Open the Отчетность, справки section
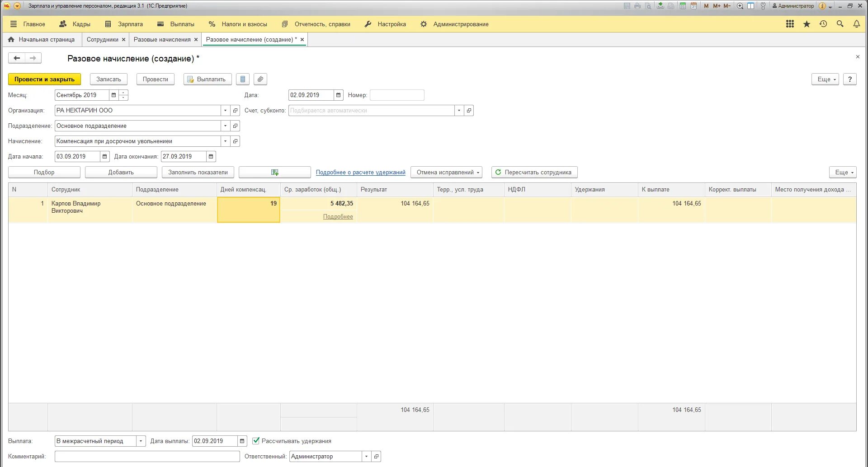The image size is (868, 467). coord(316,24)
